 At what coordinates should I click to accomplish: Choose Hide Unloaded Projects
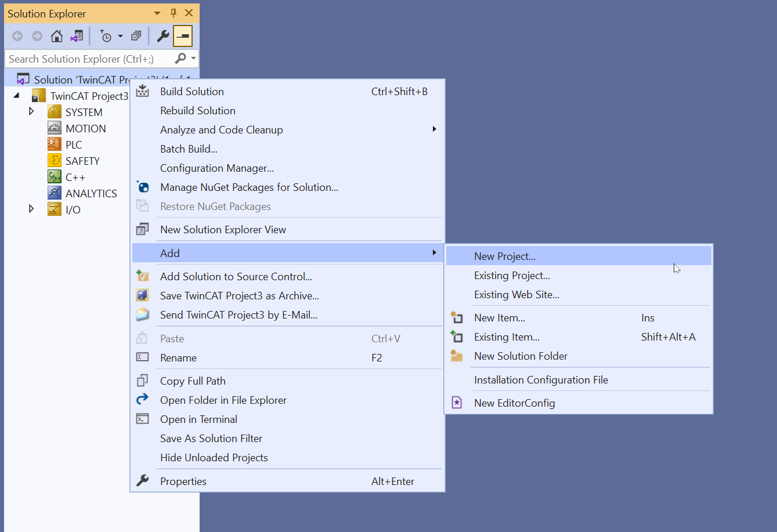pos(287,457)
